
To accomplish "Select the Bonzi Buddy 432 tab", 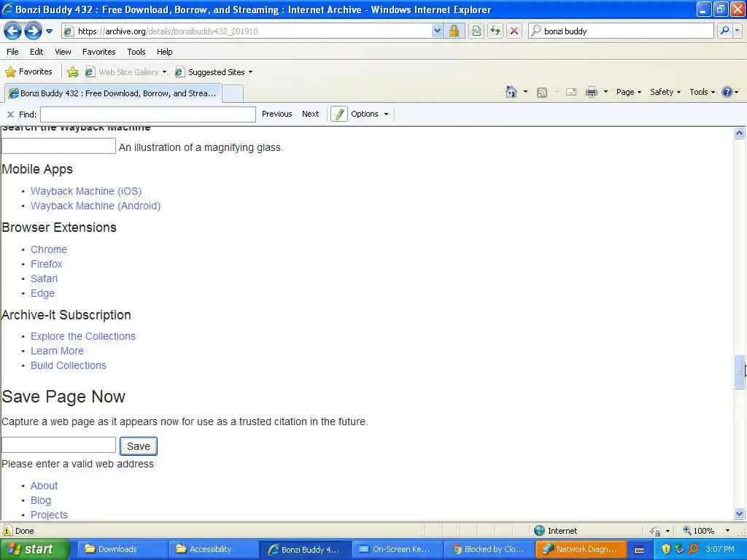I will point(113,93).
